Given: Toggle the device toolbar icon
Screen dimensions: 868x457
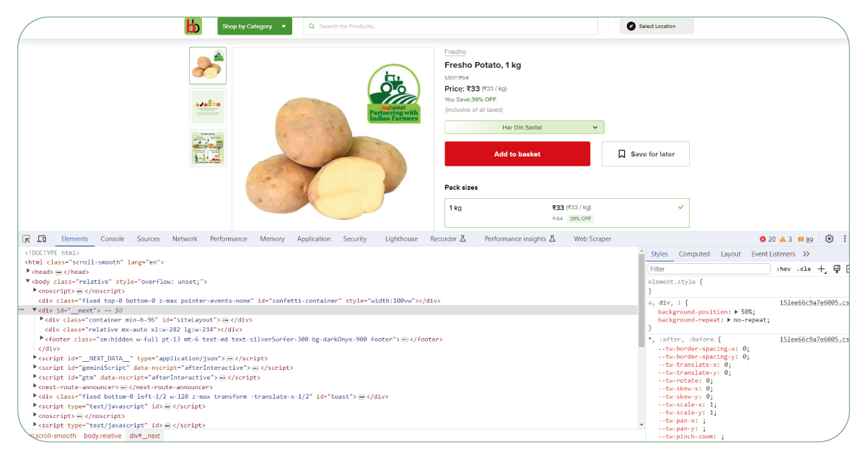Looking at the screenshot, I should (x=42, y=239).
